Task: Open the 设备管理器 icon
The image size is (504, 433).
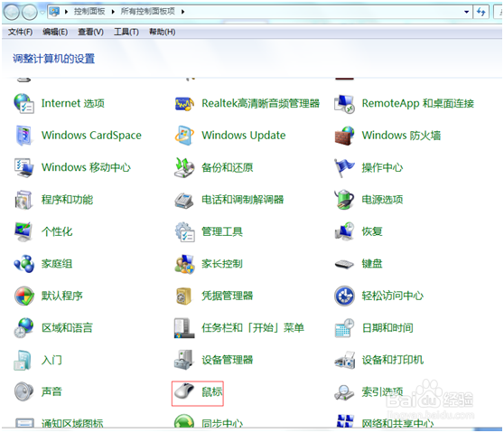Action: [x=183, y=360]
